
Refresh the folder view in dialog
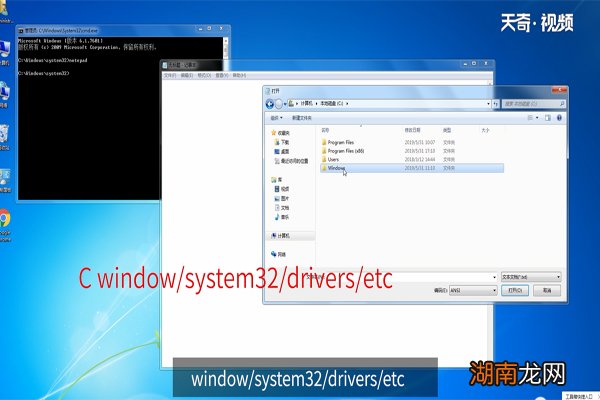pyautogui.click(x=496, y=104)
